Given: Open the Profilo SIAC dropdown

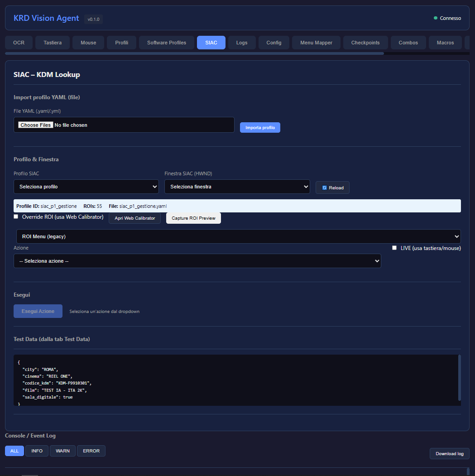Looking at the screenshot, I should [x=86, y=187].
